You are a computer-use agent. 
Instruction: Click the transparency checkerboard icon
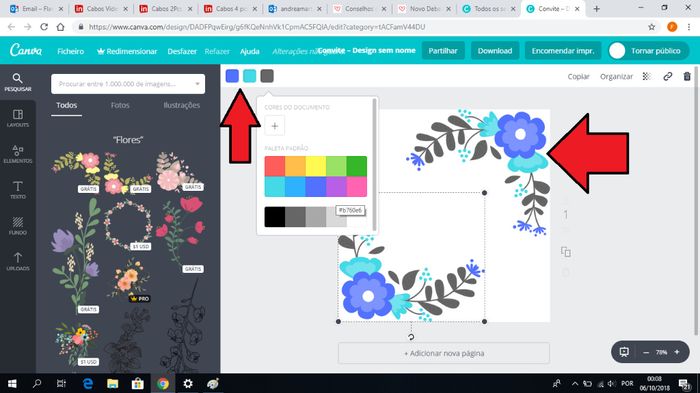click(646, 76)
